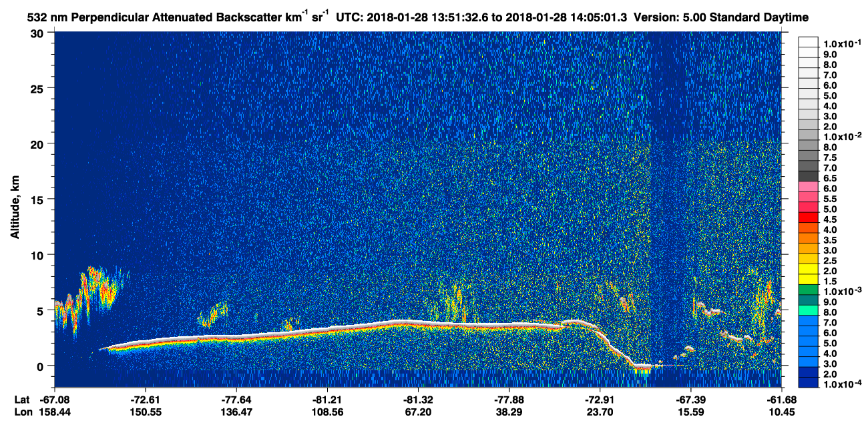The image size is (868, 445).
Task: Select longitude value "38.29"
Action: [x=509, y=412]
